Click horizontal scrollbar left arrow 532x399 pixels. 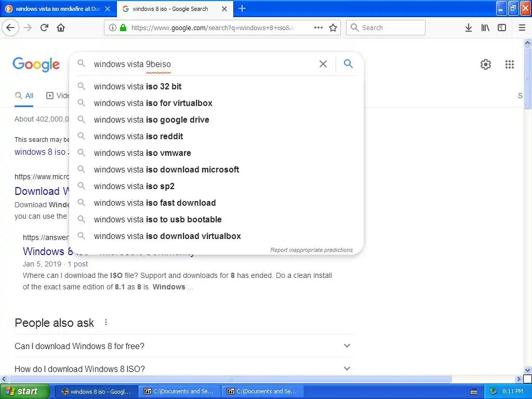[4, 379]
